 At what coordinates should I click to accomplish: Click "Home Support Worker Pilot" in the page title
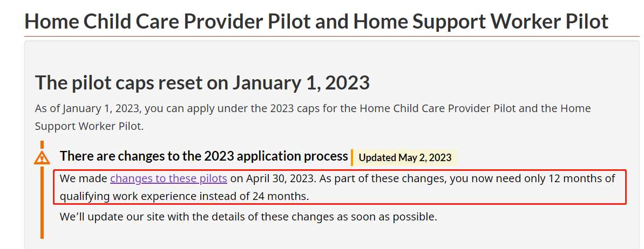click(x=480, y=21)
